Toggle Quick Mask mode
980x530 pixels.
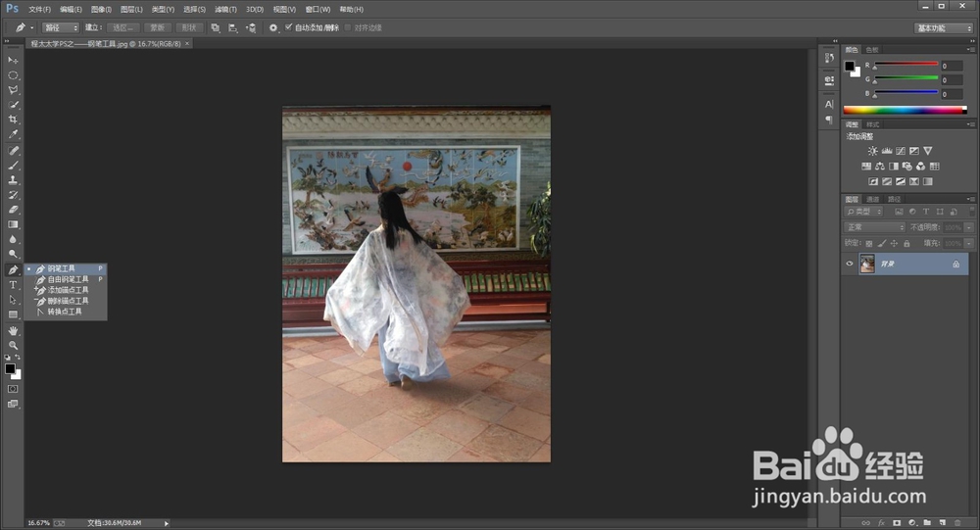coord(13,389)
